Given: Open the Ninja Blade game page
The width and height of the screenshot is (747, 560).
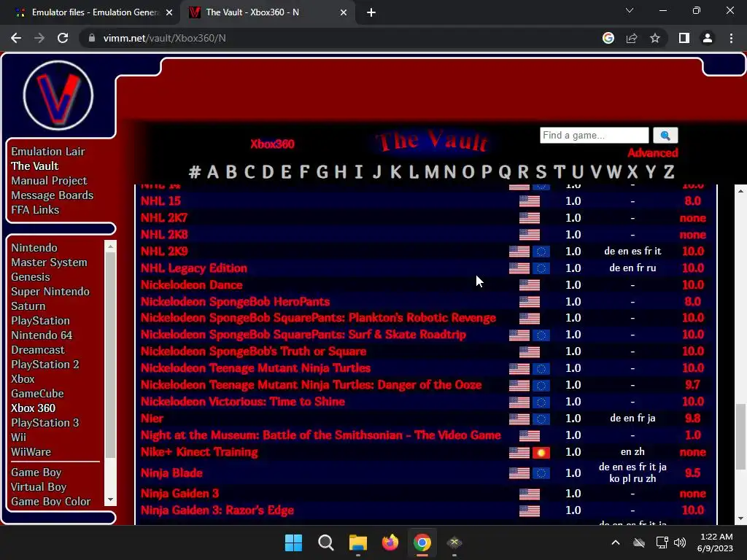Looking at the screenshot, I should [x=171, y=473].
